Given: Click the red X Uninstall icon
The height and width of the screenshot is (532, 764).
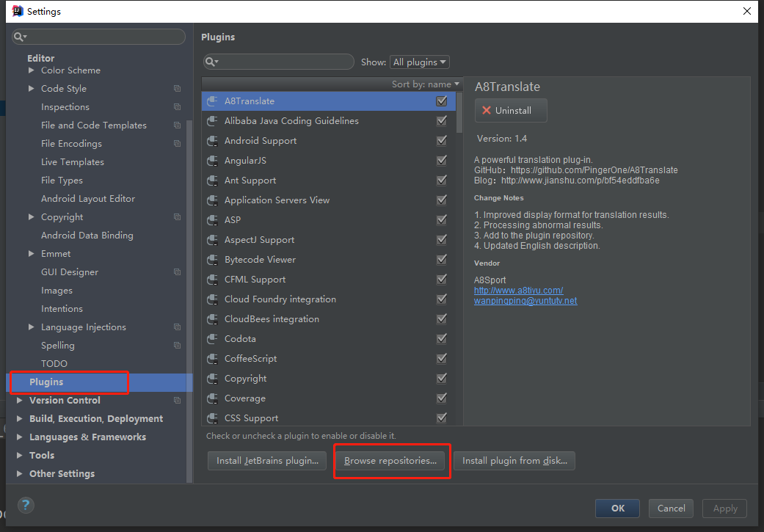Looking at the screenshot, I should pos(487,111).
